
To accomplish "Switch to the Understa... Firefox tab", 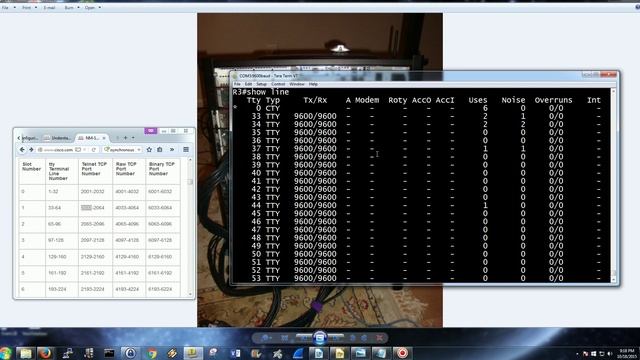I will pos(58,138).
